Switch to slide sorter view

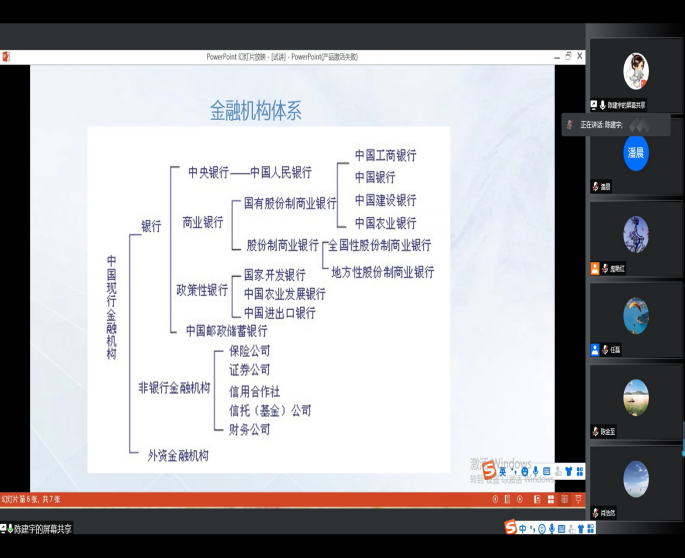[549, 499]
